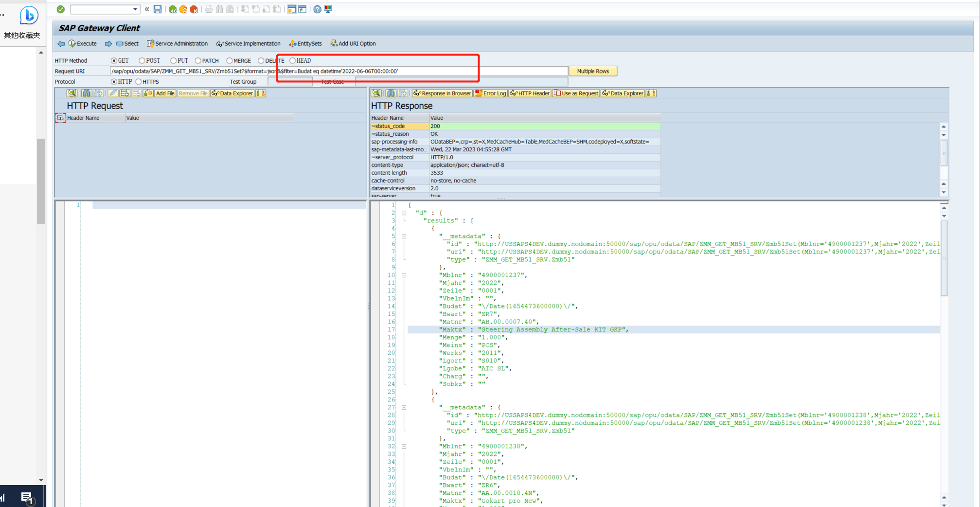The image size is (980, 507).
Task: Click the Multiple Rows button
Action: 593,71
